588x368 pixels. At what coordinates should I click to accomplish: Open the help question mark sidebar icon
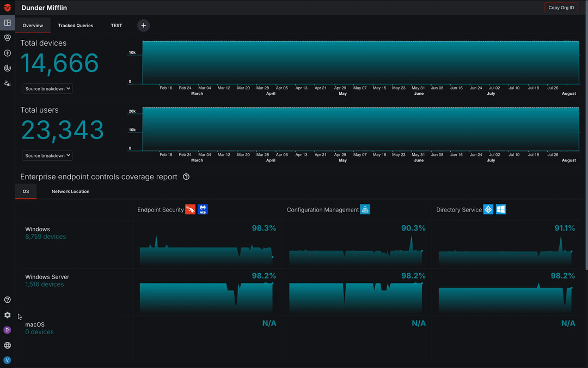(7, 300)
